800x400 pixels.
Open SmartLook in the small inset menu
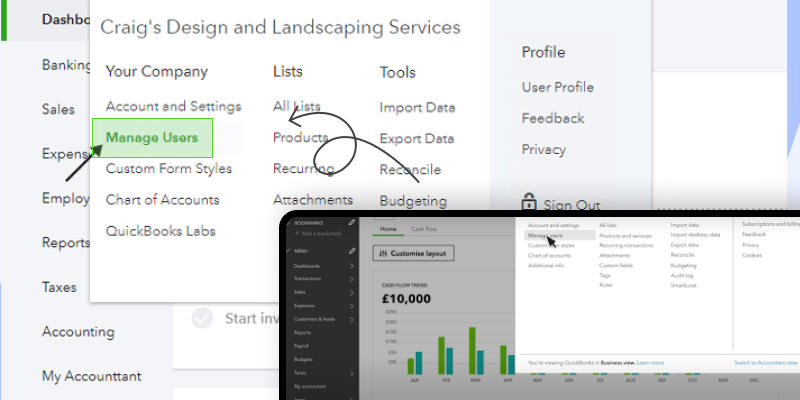click(x=684, y=286)
